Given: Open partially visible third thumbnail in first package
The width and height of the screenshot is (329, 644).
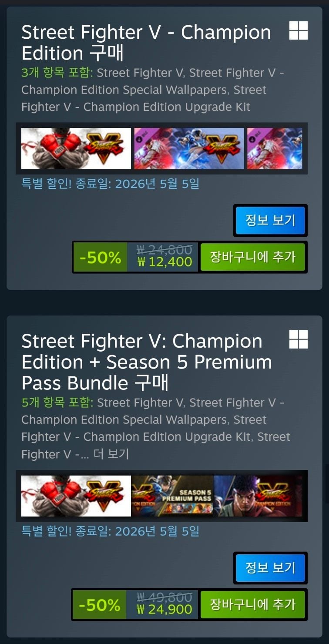Looking at the screenshot, I should [x=275, y=148].
